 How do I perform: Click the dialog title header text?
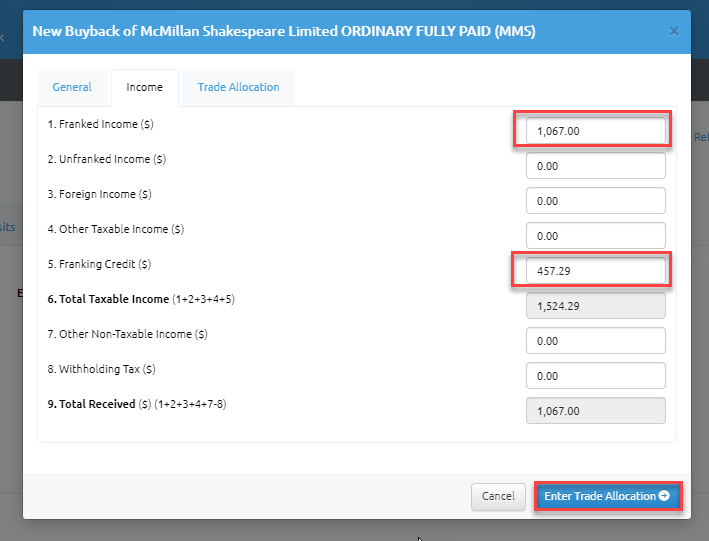coord(284,32)
